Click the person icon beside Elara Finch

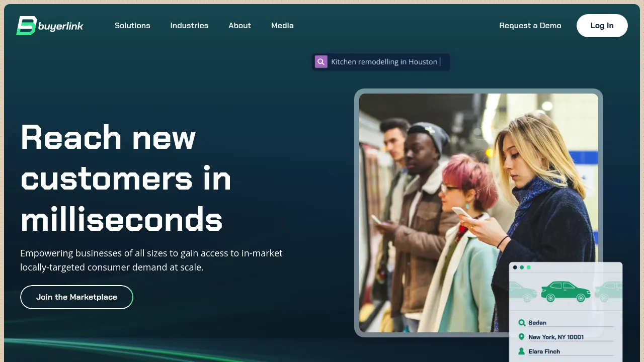[522, 351]
